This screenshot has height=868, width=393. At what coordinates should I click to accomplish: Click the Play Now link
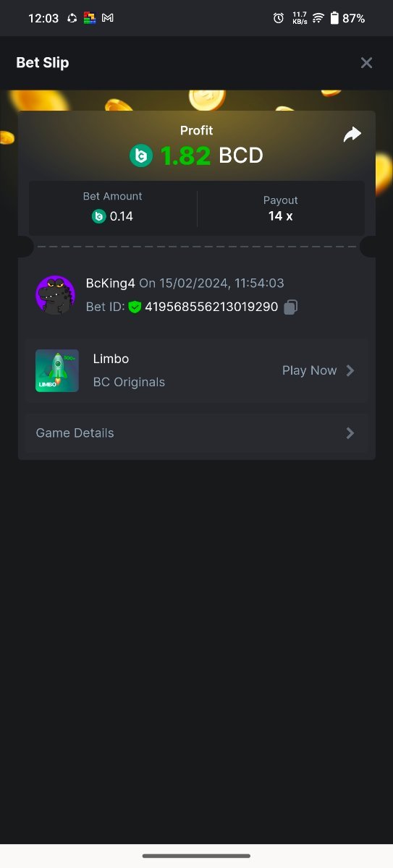[309, 370]
